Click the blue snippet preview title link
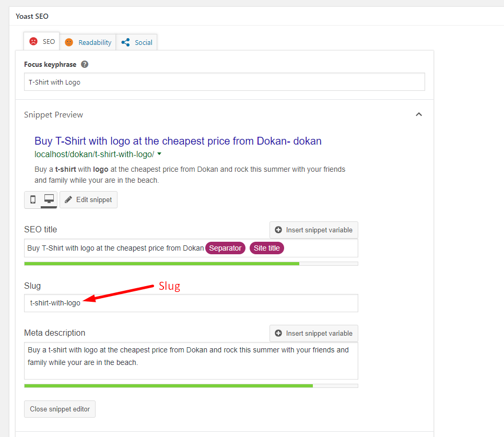Image resolution: width=504 pixels, height=437 pixels. (x=178, y=141)
